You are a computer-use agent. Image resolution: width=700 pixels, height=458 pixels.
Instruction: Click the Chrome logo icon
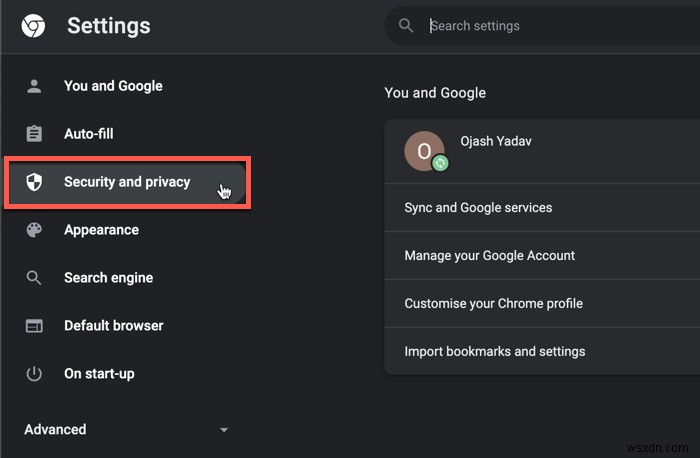(33, 26)
